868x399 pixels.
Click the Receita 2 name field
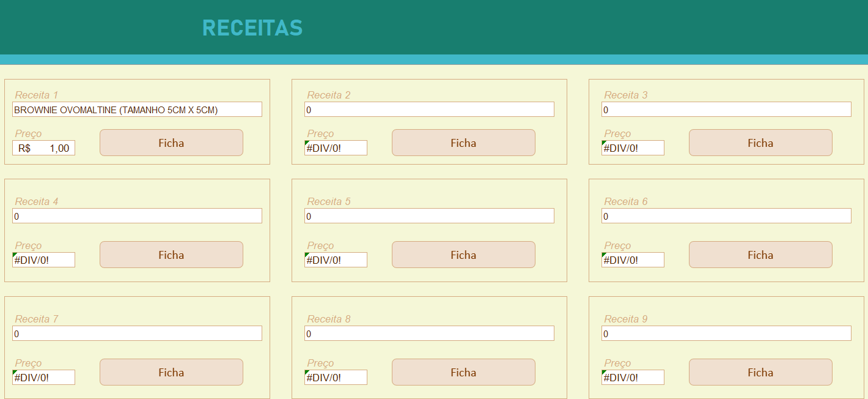click(429, 110)
